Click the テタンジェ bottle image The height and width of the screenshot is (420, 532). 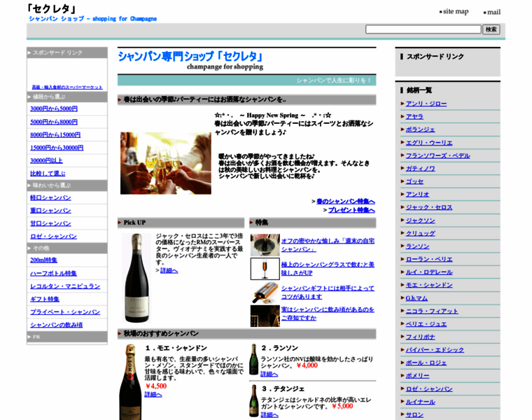[253, 400]
